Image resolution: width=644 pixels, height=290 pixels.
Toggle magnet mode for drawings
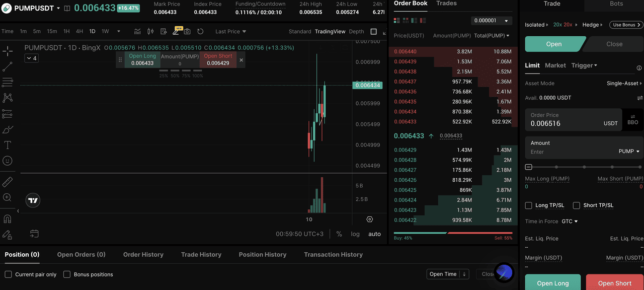[x=8, y=219]
